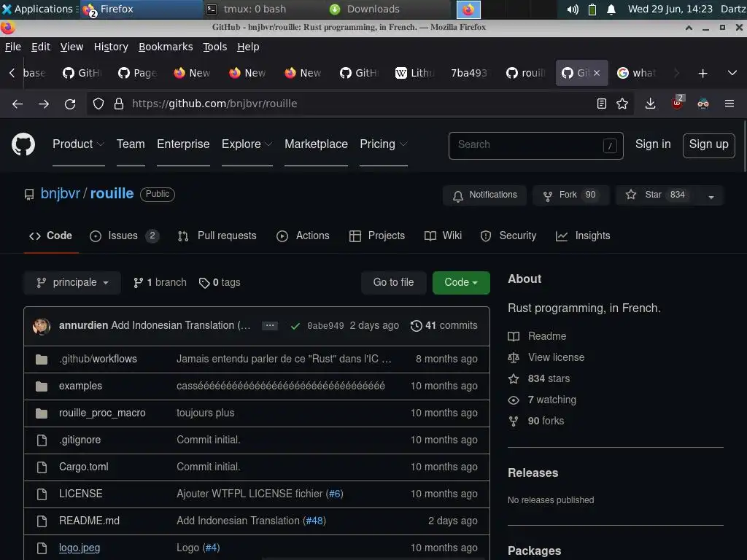The image size is (747, 560).
Task: Switch to the Issues tab
Action: coord(124,236)
